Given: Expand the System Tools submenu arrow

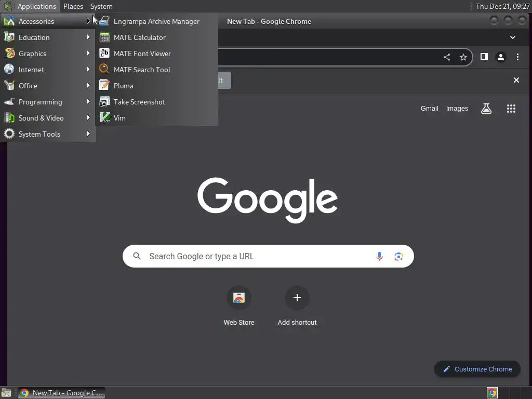Looking at the screenshot, I should [88, 134].
